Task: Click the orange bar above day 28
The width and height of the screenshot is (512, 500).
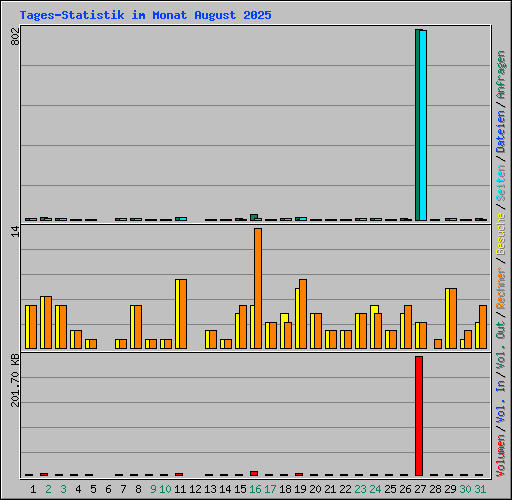Action: [438, 344]
